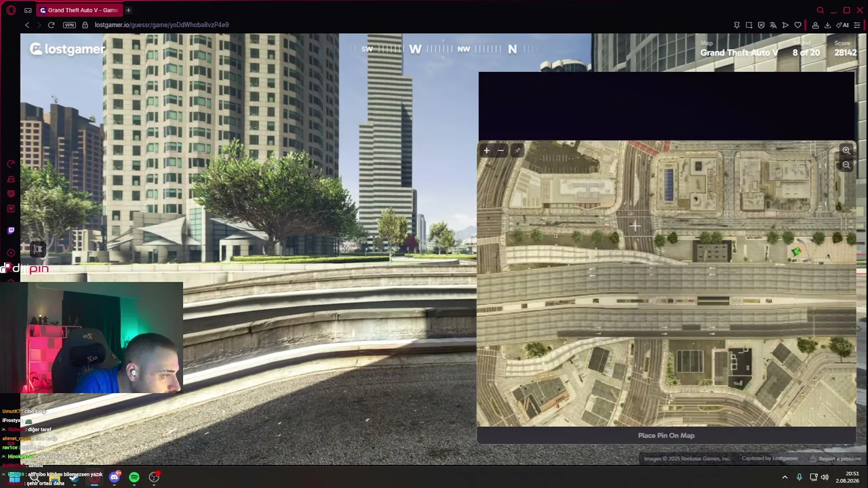
Task: Open the browser Easy Setup menu icon
Action: point(858,25)
